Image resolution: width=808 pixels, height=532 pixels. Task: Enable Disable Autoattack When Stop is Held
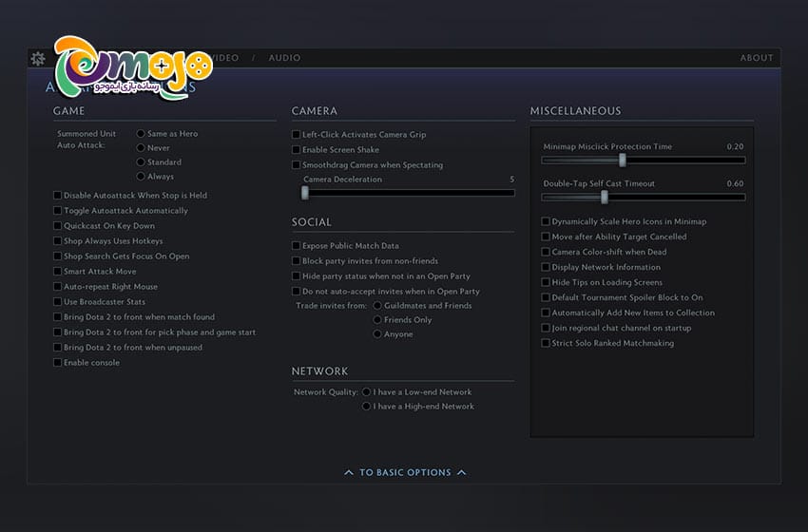(x=58, y=195)
